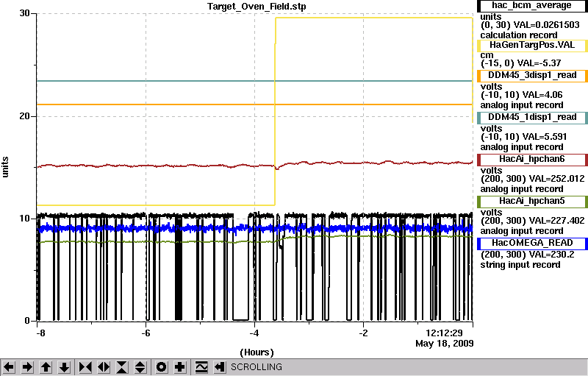
Task: Pan the graph down with down arrow
Action: coord(64,367)
